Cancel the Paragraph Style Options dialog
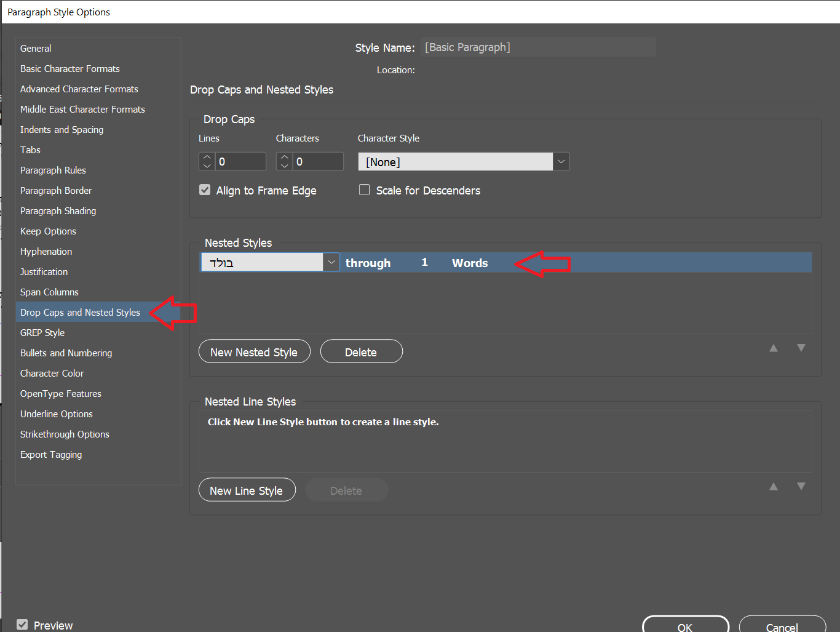This screenshot has width=840, height=632. tap(782, 625)
